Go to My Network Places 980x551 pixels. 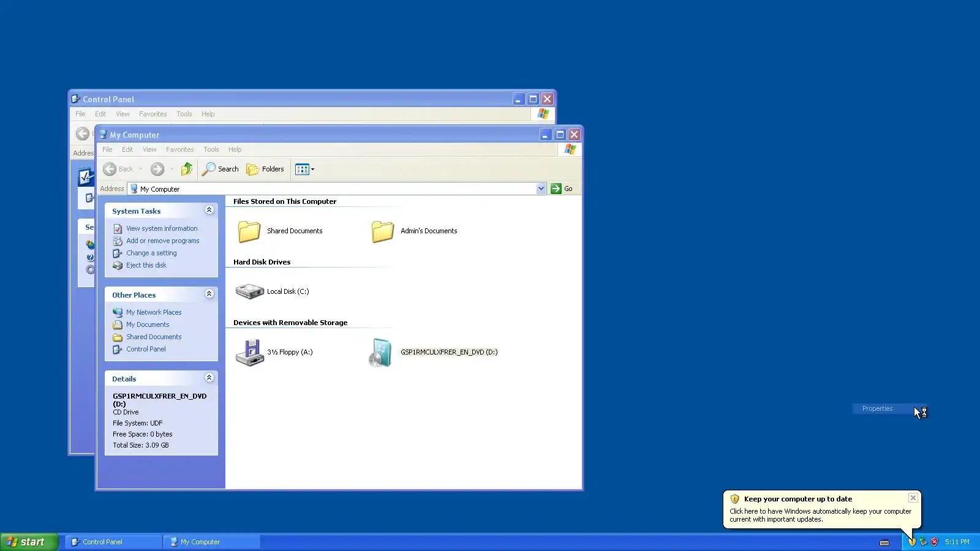click(154, 312)
